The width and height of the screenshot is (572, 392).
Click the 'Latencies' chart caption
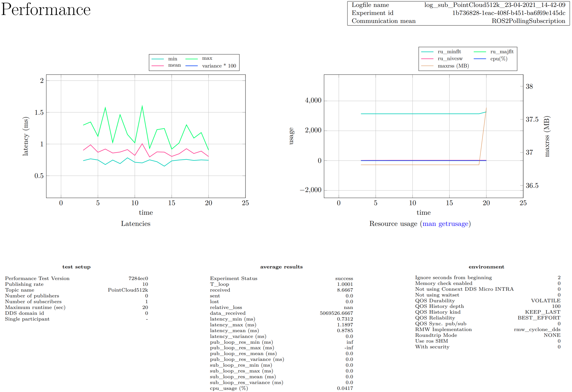(x=135, y=224)
